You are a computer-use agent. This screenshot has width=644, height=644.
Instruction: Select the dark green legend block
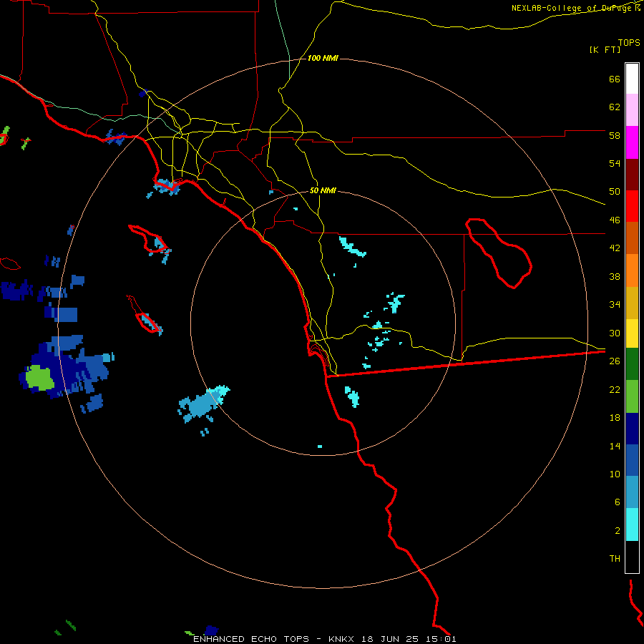pyautogui.click(x=632, y=364)
